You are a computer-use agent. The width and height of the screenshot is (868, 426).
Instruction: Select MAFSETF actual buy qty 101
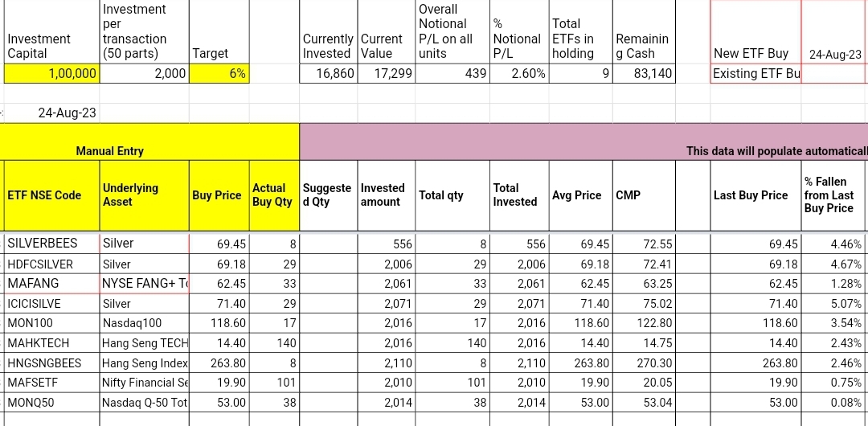(275, 383)
